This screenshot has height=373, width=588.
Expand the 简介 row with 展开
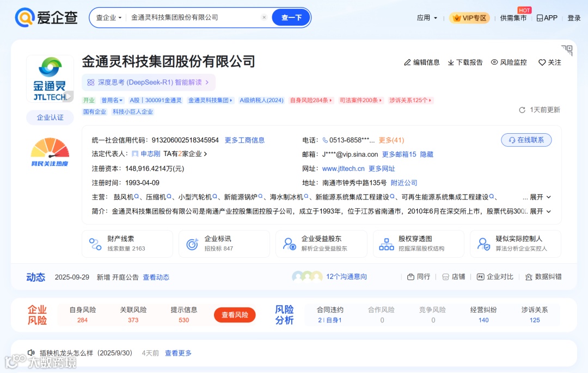coord(541,211)
